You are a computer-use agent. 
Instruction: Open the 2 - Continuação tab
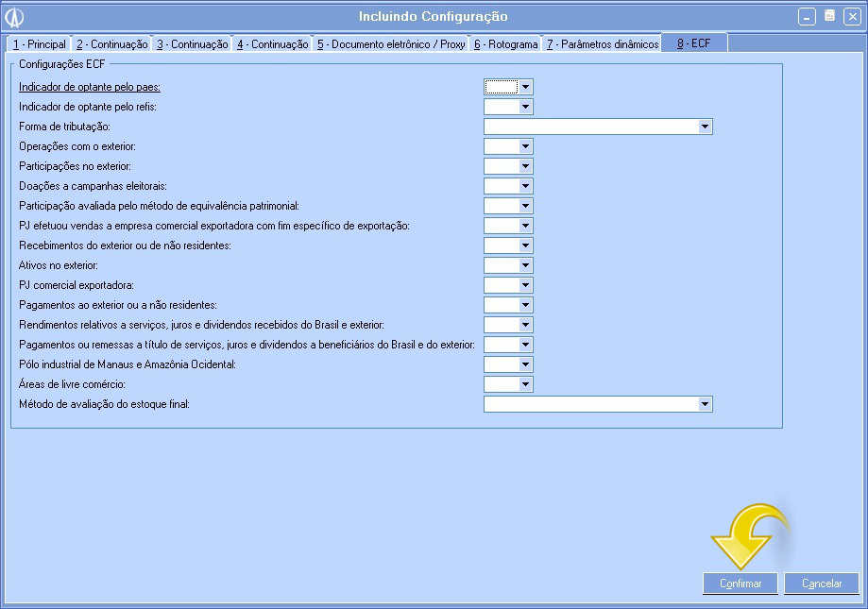[x=111, y=44]
